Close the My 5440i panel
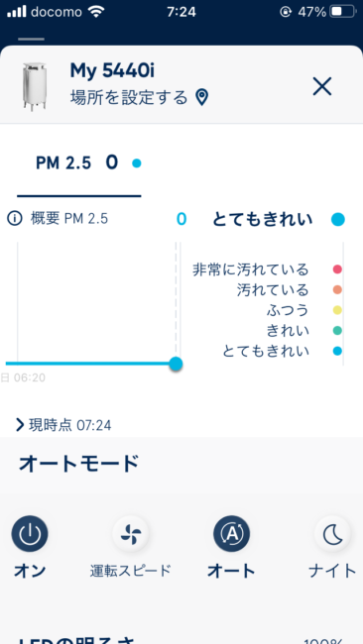The image size is (363, 644). tap(322, 86)
